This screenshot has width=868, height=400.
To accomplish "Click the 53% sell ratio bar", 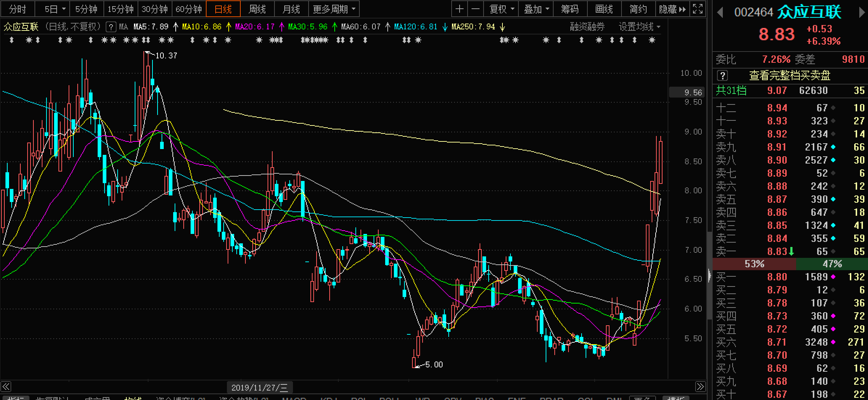I will pyautogui.click(x=754, y=264).
